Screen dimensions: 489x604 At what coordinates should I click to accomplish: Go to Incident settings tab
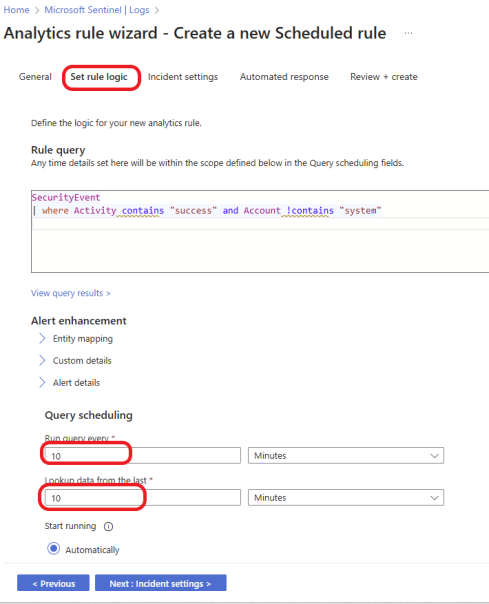pos(183,77)
